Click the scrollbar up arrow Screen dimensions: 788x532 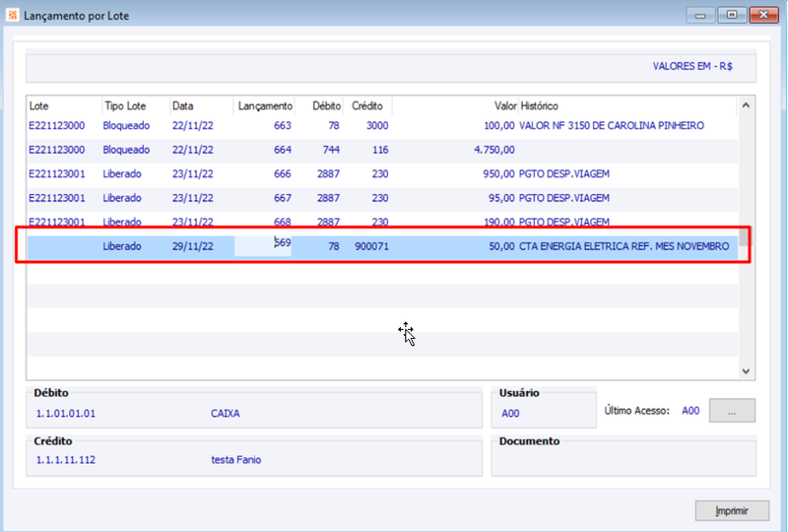click(x=746, y=105)
